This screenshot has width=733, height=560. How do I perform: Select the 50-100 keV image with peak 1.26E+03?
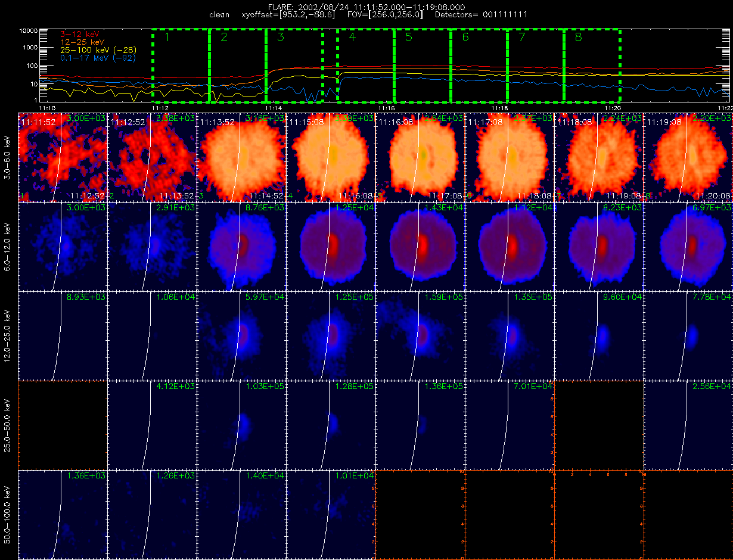tap(153, 515)
